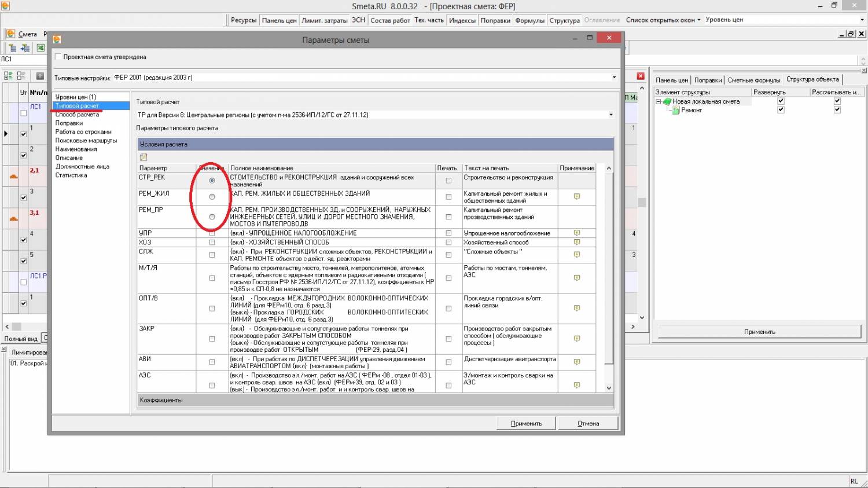Image resolution: width=868 pixels, height=488 pixels.
Task: Check 'Проектная смета утверждена' checkbox
Action: [58, 57]
